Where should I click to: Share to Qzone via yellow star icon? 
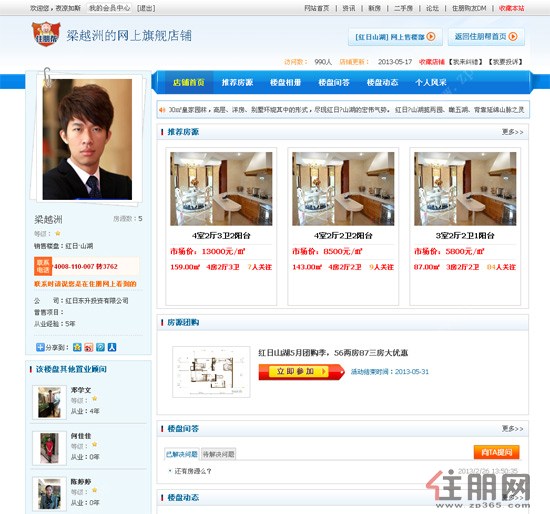click(x=77, y=347)
